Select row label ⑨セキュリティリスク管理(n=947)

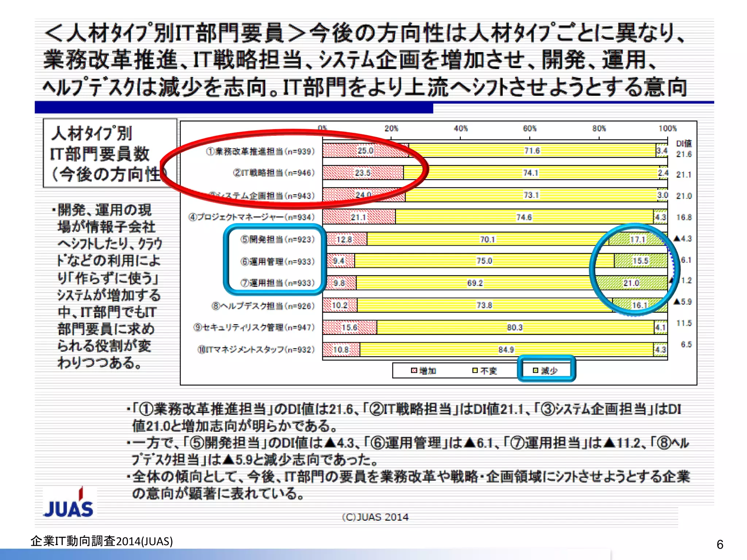click(254, 327)
